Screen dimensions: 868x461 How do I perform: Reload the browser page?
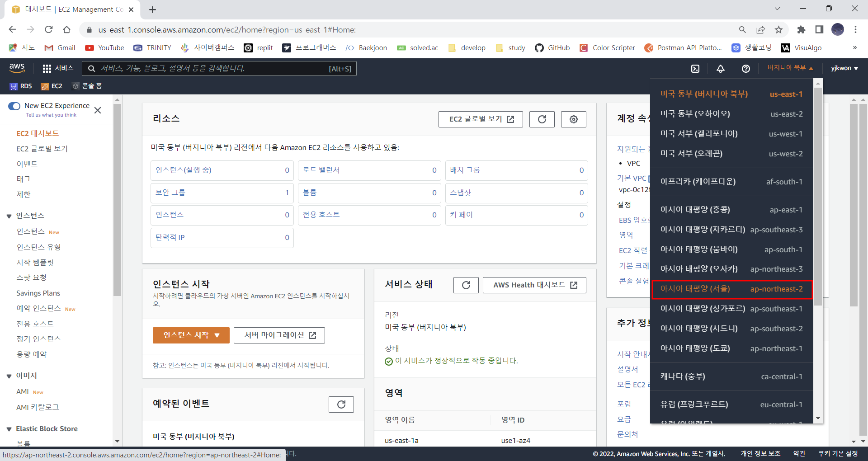point(49,29)
